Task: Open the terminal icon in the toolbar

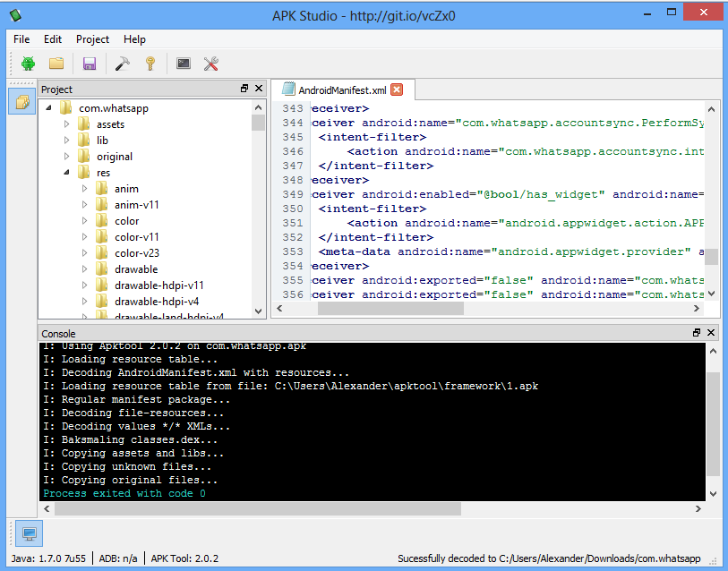Action: [184, 64]
